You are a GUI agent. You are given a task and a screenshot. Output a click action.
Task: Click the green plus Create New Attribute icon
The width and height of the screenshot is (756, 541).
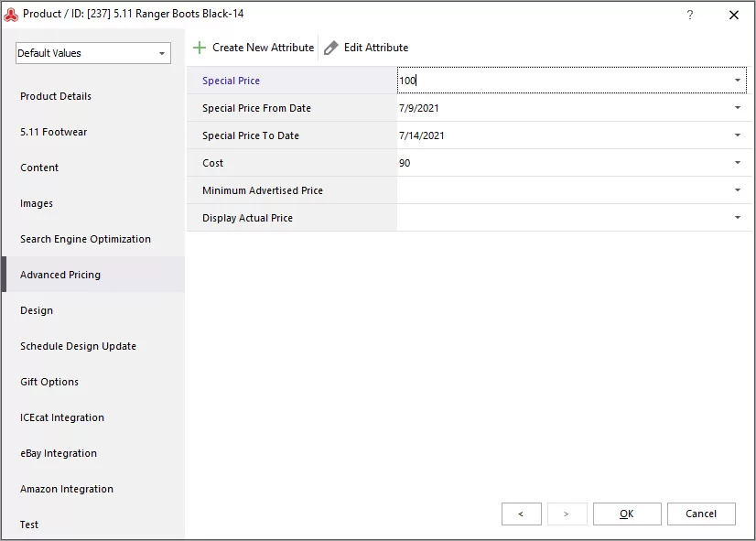[200, 48]
